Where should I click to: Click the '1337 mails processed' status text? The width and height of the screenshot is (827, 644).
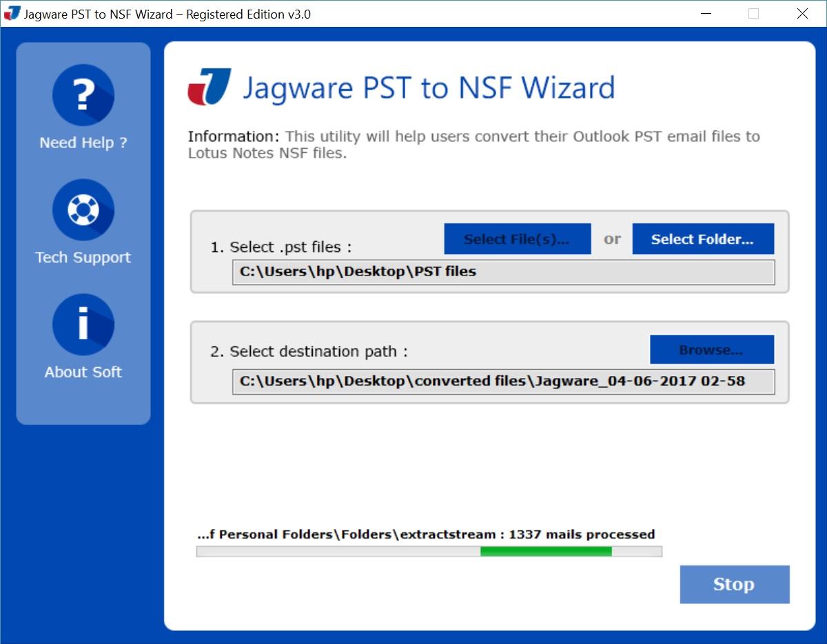tap(582, 534)
